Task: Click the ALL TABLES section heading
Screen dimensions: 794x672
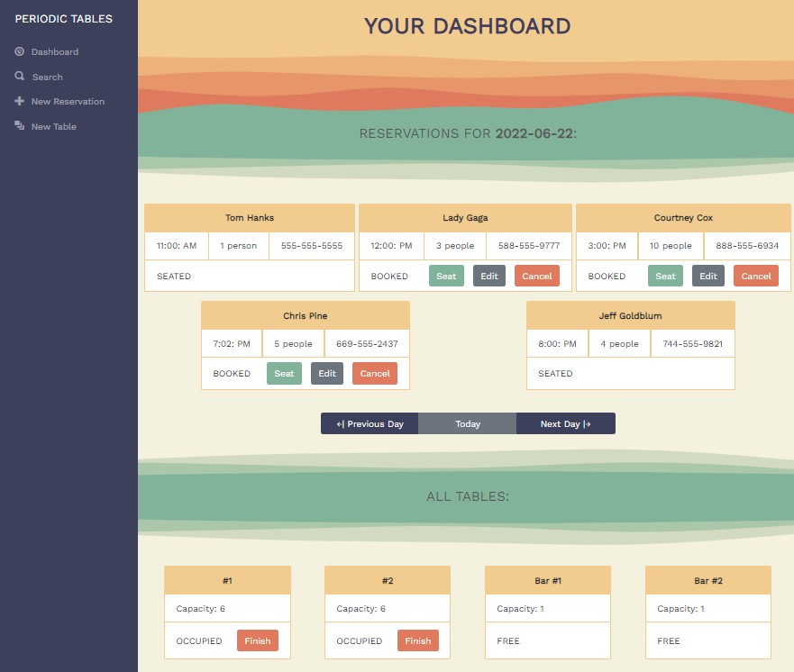Action: pos(468,496)
